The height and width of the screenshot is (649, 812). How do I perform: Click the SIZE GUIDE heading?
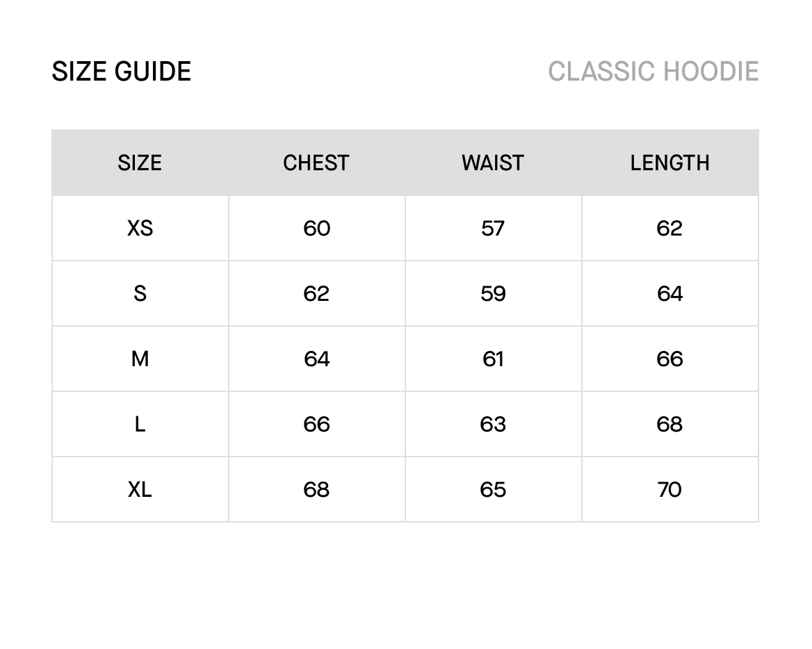122,72
